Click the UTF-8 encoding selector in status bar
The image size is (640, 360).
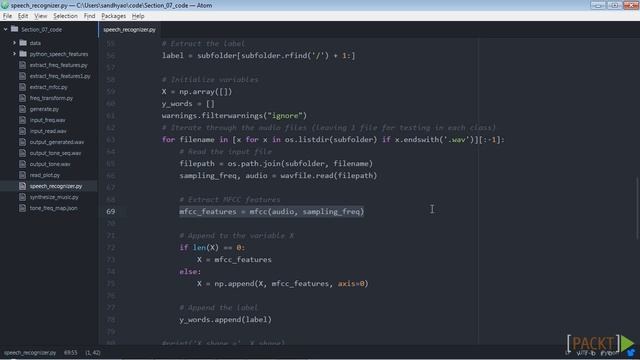586,353
